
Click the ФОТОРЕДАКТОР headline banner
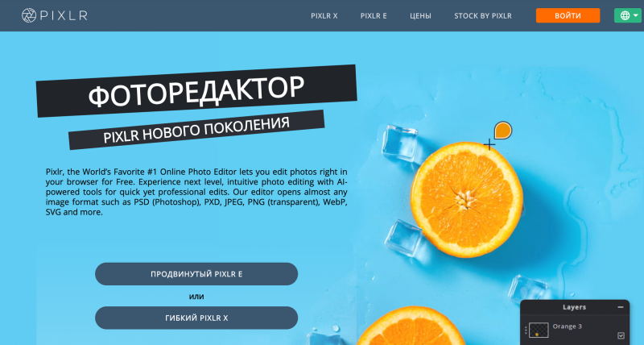point(196,91)
